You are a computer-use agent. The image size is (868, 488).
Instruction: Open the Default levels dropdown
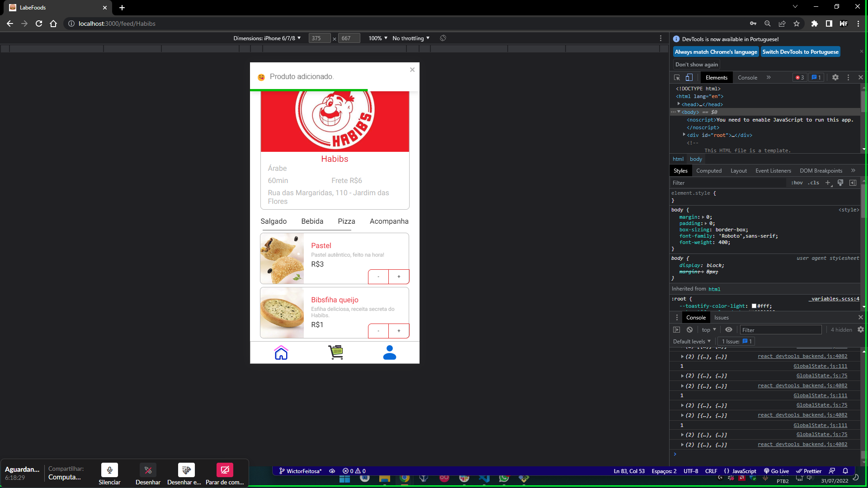691,341
